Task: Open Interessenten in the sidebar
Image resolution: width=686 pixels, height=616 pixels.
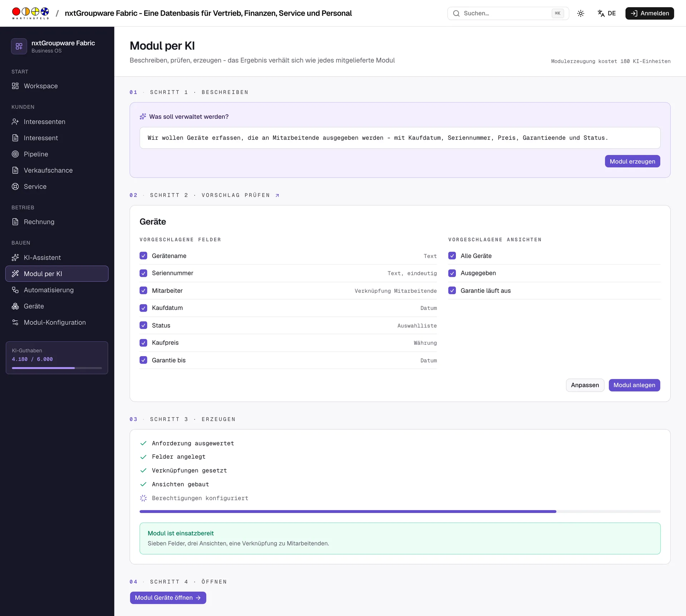Action: [x=57, y=122]
